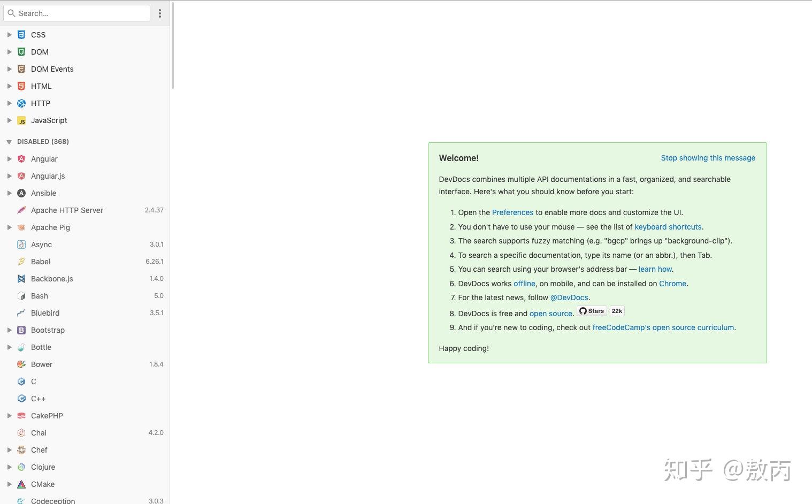
Task: Click the Angular.js logo icon
Action: point(21,176)
